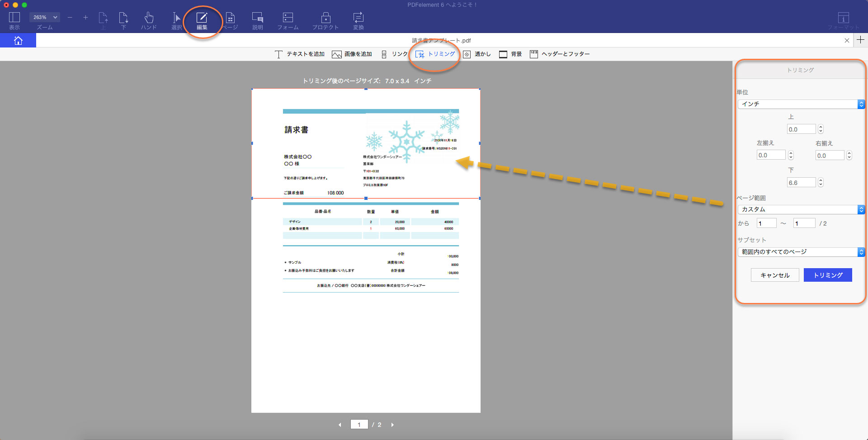Open the 単位 unit dropdown (インチ)
The width and height of the screenshot is (868, 440).
pyautogui.click(x=801, y=104)
